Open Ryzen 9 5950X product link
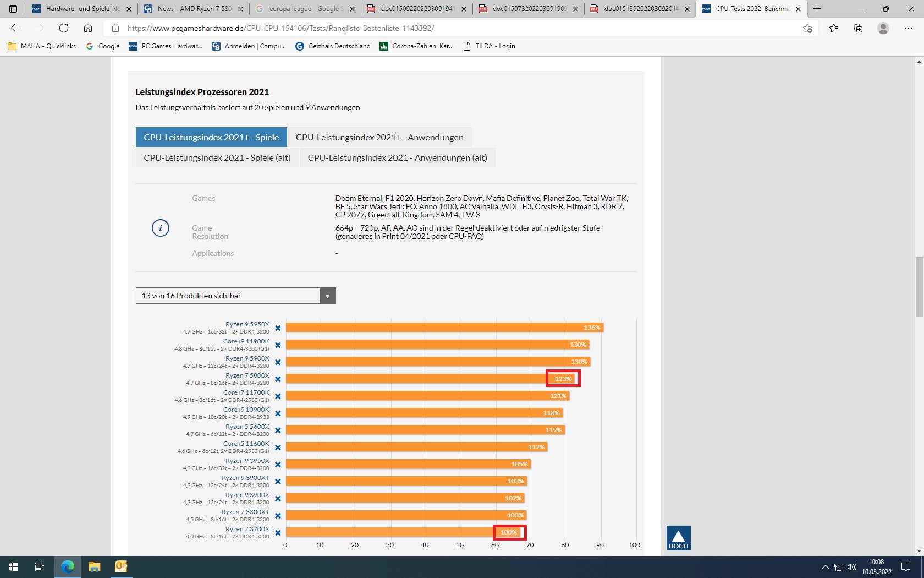Viewport: 924px width, 578px height. [x=248, y=324]
